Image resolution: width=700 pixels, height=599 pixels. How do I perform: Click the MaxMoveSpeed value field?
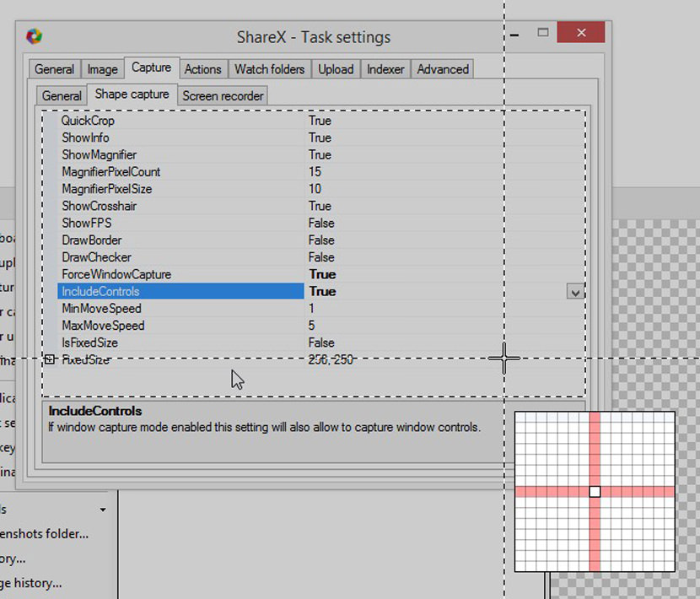(x=312, y=326)
